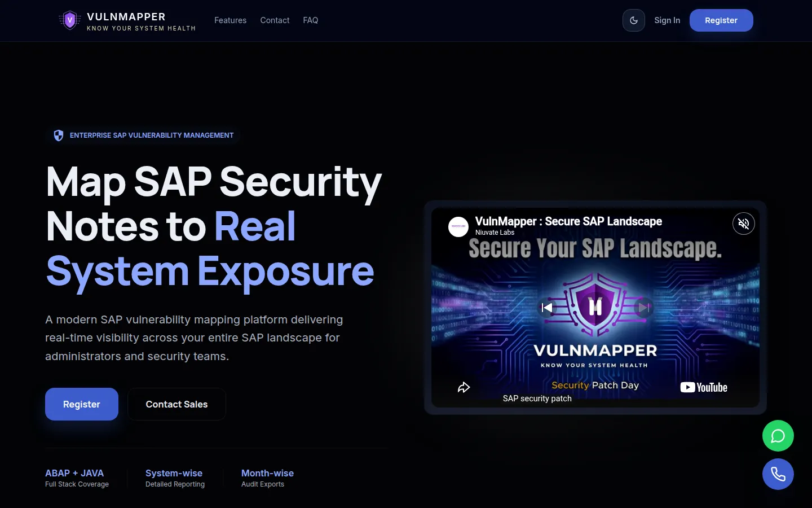Click the VulnMapper shield logo
This screenshot has height=508, width=812.
point(70,20)
